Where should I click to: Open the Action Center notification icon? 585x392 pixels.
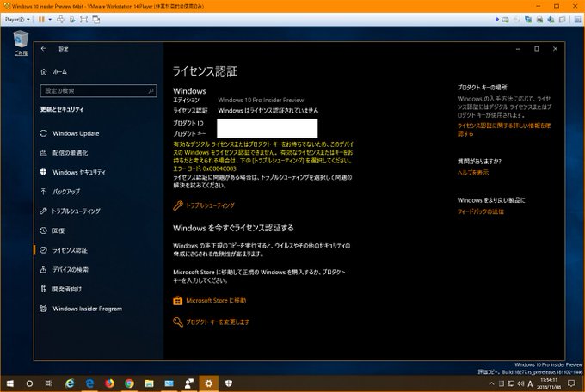click(571, 383)
